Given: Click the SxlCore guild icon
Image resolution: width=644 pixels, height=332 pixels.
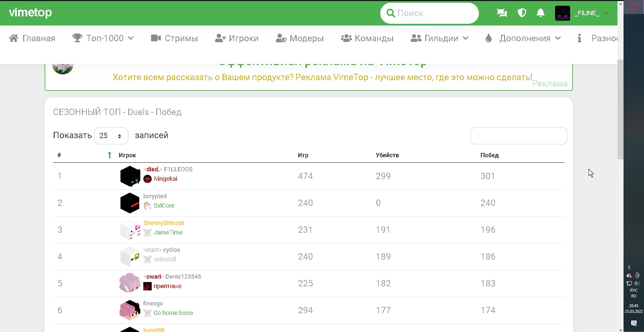Looking at the screenshot, I should (x=147, y=206).
